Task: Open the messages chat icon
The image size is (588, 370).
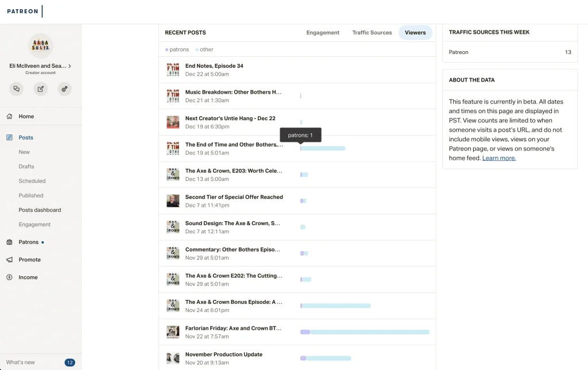Action: click(17, 89)
